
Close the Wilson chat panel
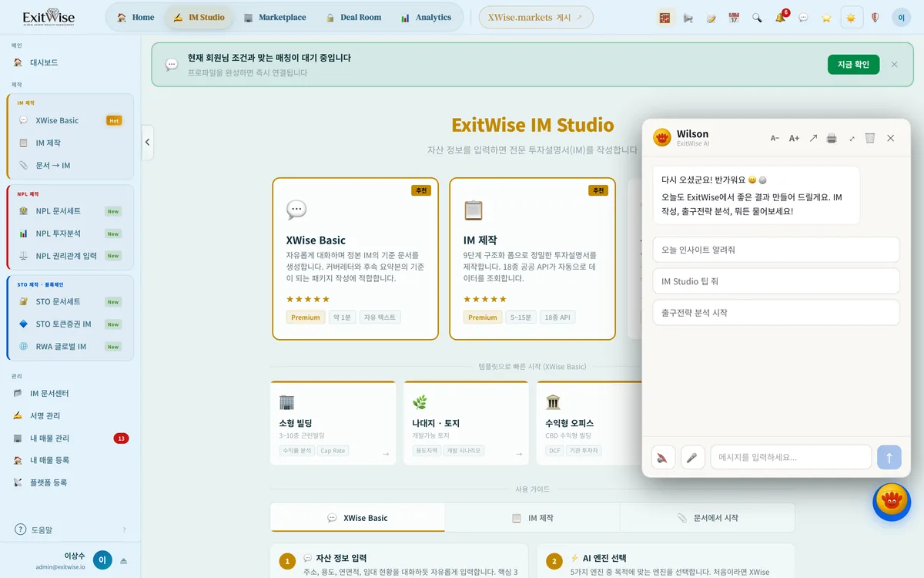pyautogui.click(x=890, y=138)
